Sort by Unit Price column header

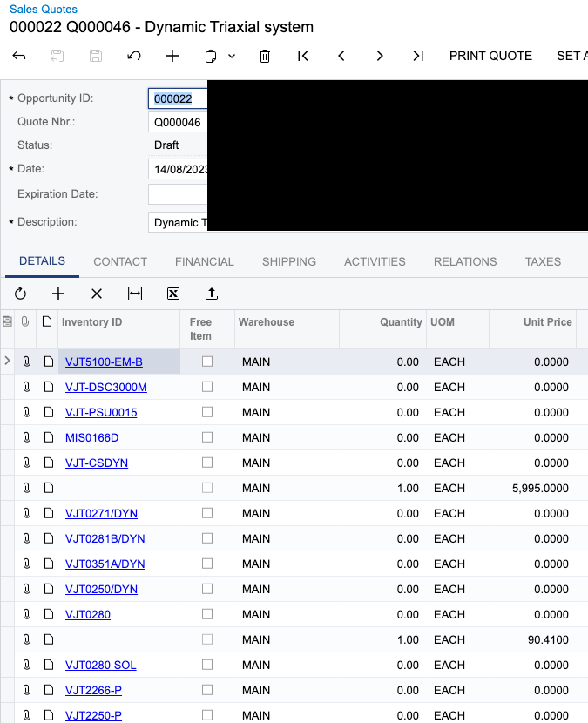pyautogui.click(x=547, y=321)
